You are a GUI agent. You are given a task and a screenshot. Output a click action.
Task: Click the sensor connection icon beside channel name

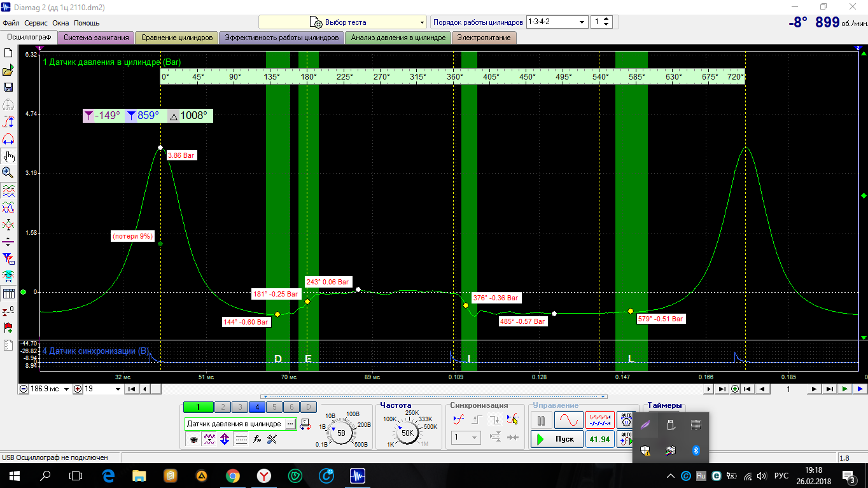click(305, 424)
